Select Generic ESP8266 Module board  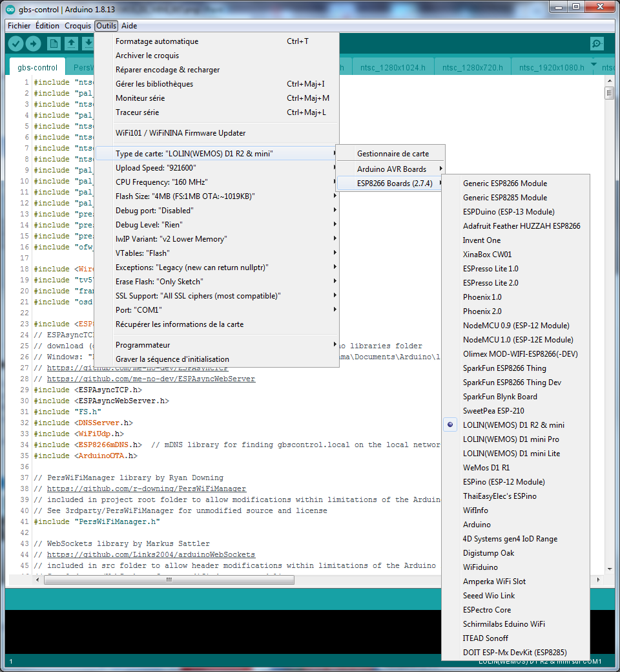click(x=516, y=183)
